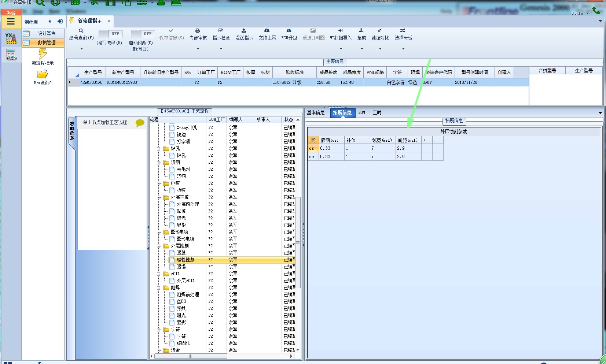Click MI数据导入 import icon
Viewport: 606px width, 364px height.
[340, 31]
